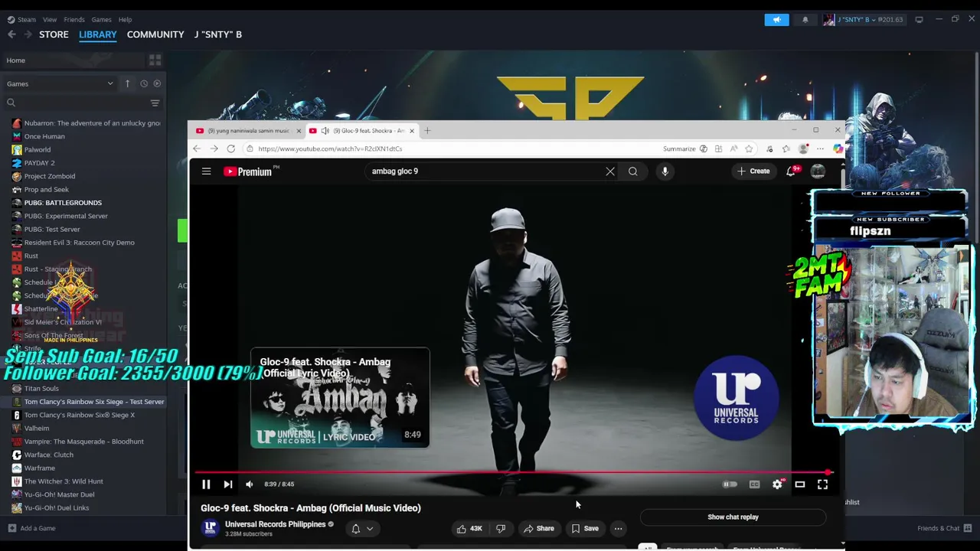Start YouTube voice search with microphone
The height and width of the screenshot is (551, 980).
(x=665, y=171)
